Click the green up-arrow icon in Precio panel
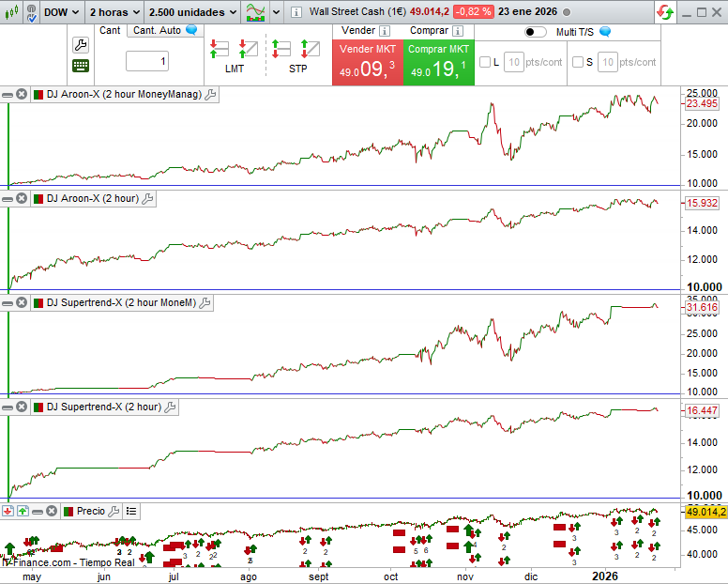The image size is (728, 584). (x=23, y=511)
